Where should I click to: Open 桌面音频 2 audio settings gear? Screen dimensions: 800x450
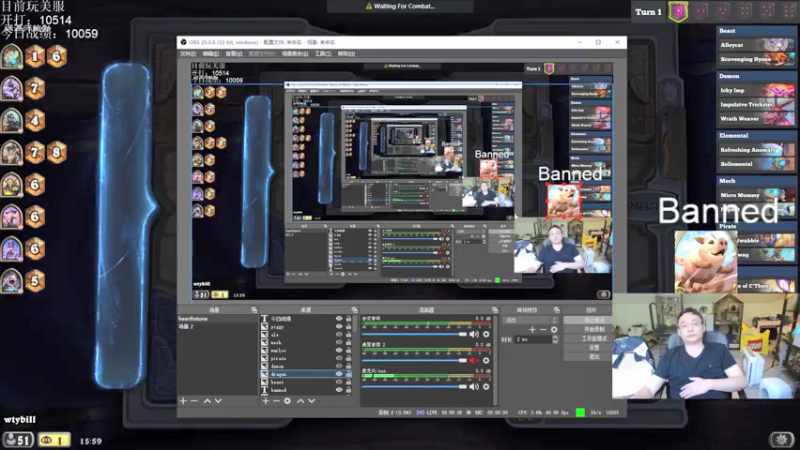[x=486, y=361]
